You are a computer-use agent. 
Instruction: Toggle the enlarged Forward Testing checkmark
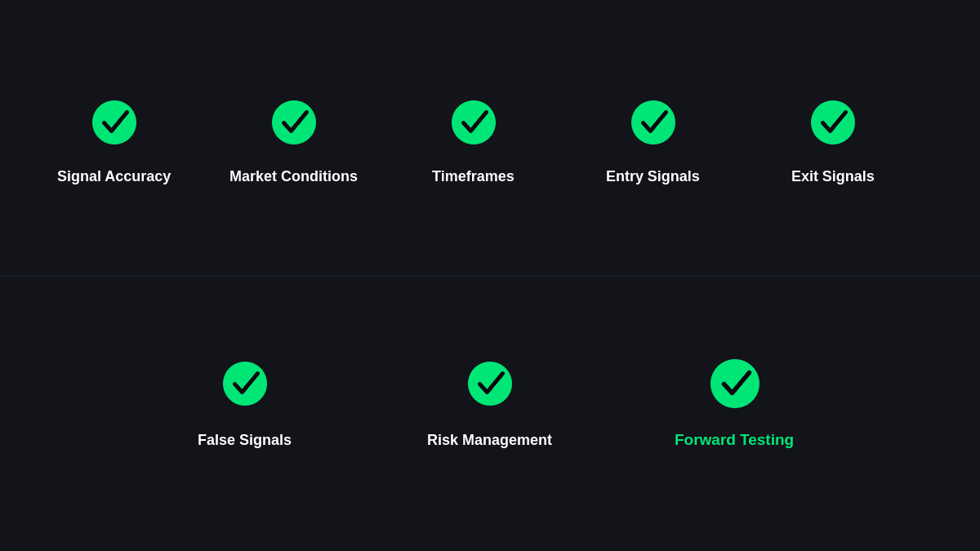click(x=735, y=384)
